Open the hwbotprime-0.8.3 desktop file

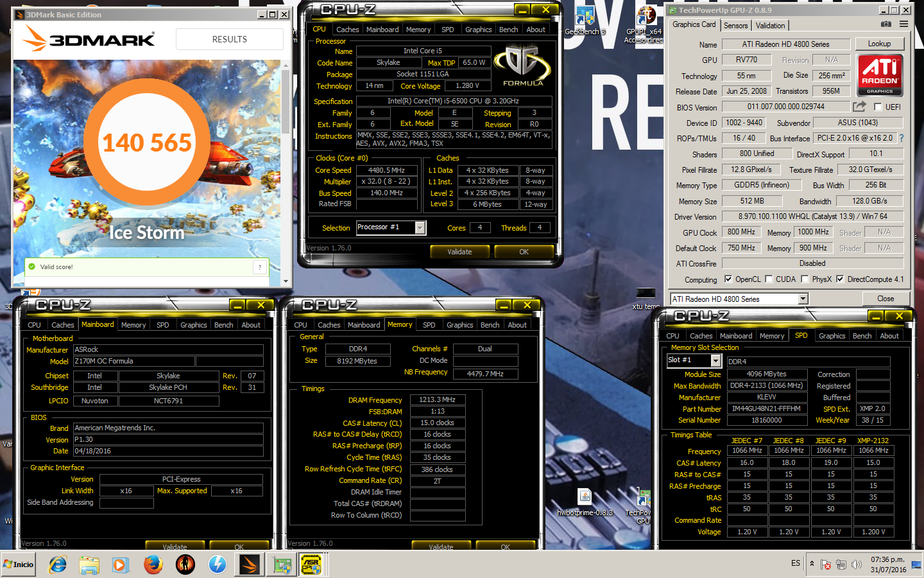click(x=585, y=502)
